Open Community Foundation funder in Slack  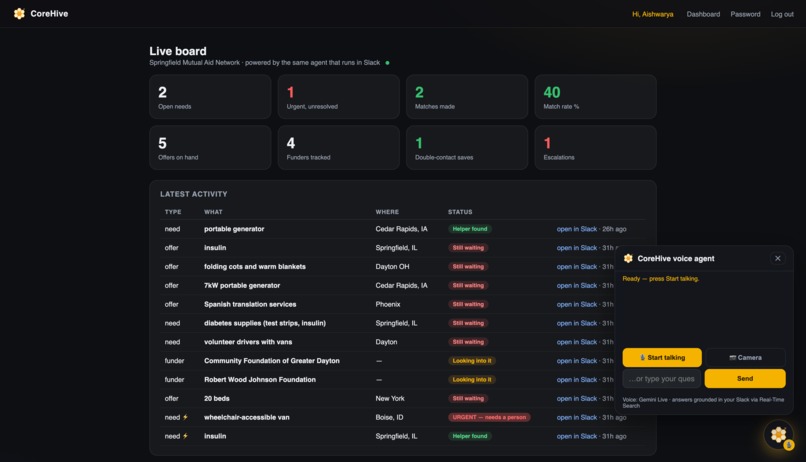(577, 361)
